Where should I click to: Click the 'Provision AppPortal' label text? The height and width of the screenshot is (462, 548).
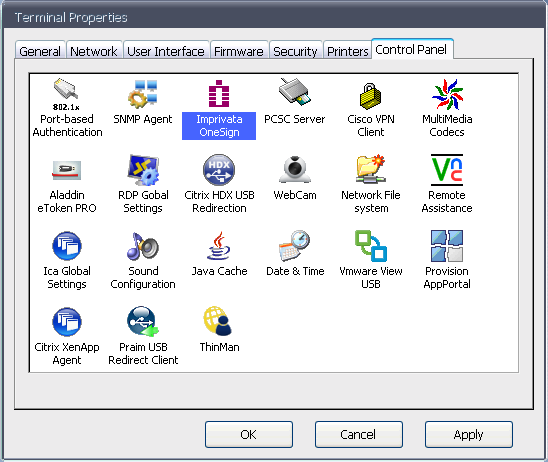447,277
